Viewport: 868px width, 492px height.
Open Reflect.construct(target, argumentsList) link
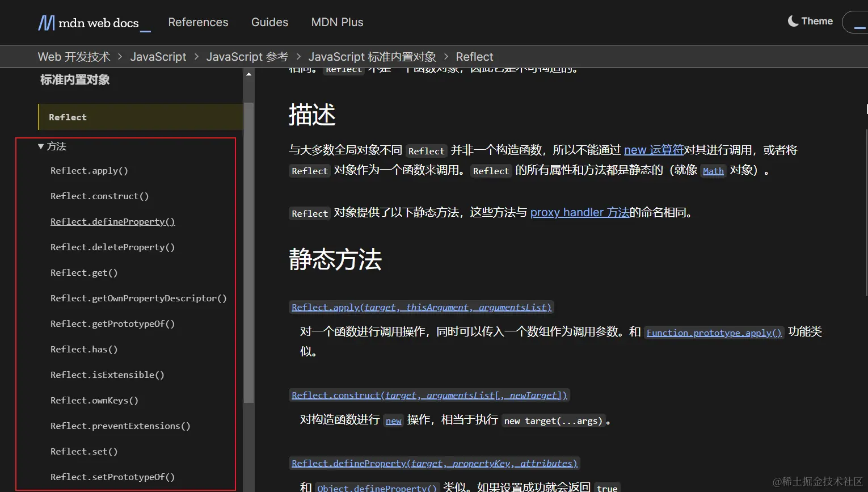click(x=429, y=395)
